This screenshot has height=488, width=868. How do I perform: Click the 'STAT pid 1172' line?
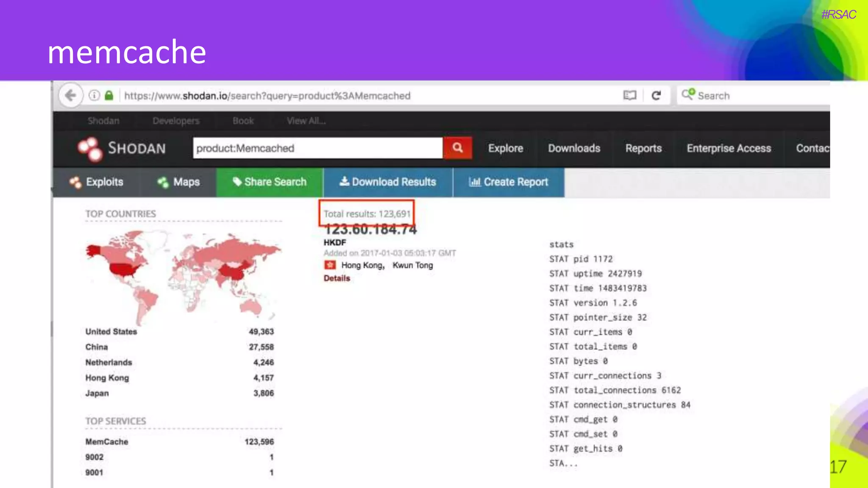[581, 259]
